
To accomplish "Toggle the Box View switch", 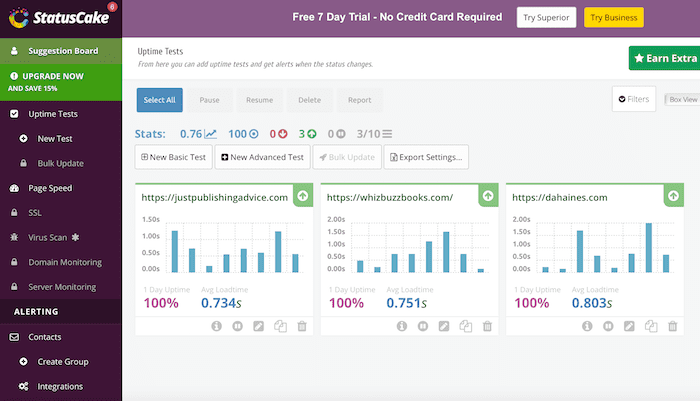I will [x=682, y=99].
